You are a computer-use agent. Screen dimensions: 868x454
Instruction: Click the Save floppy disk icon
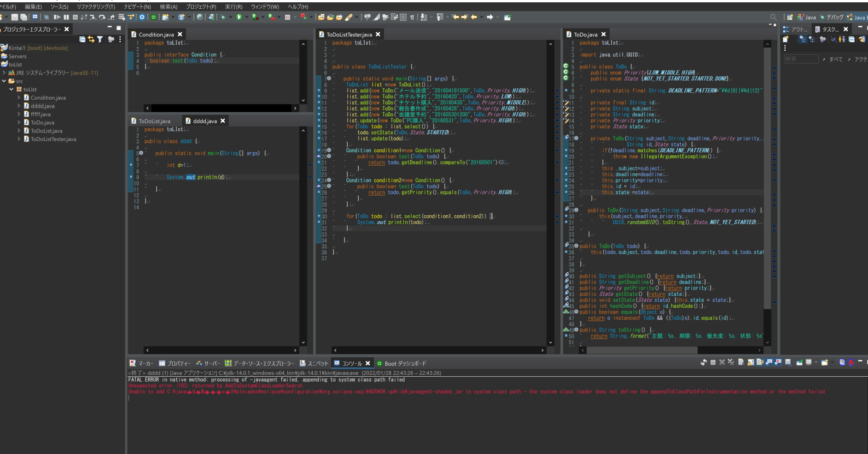pyautogui.click(x=15, y=17)
